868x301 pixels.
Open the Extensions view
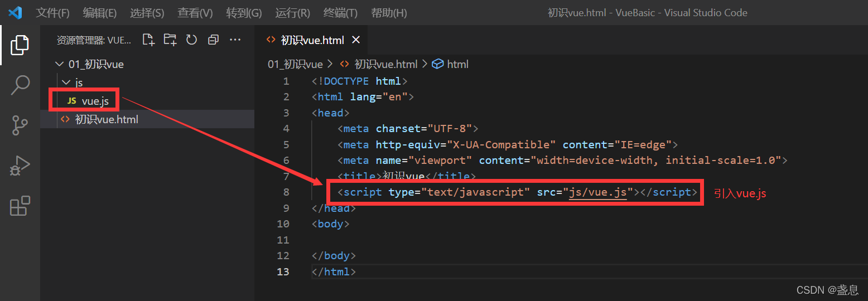click(x=20, y=206)
